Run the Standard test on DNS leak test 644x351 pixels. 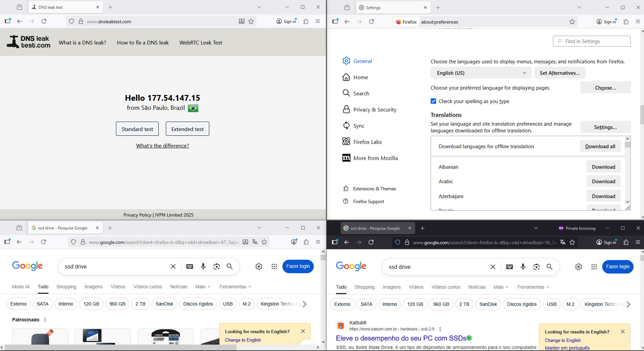(137, 129)
